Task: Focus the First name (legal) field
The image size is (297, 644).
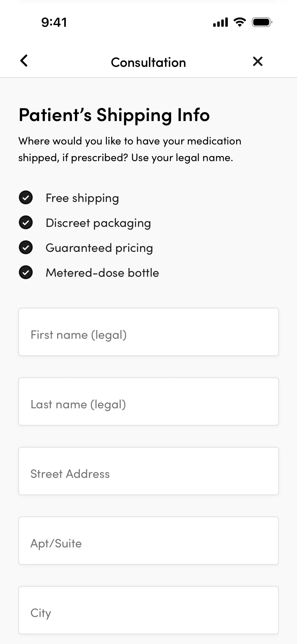Action: coord(148,332)
